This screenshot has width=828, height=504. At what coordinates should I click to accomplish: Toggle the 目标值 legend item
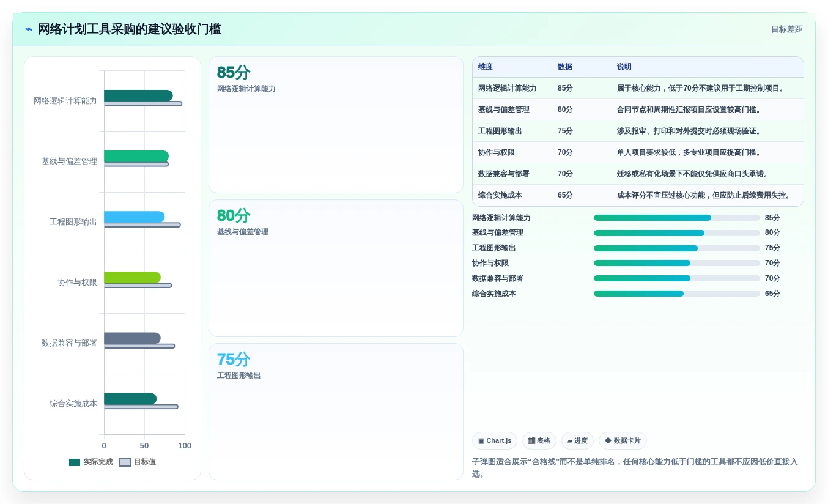coord(137,462)
